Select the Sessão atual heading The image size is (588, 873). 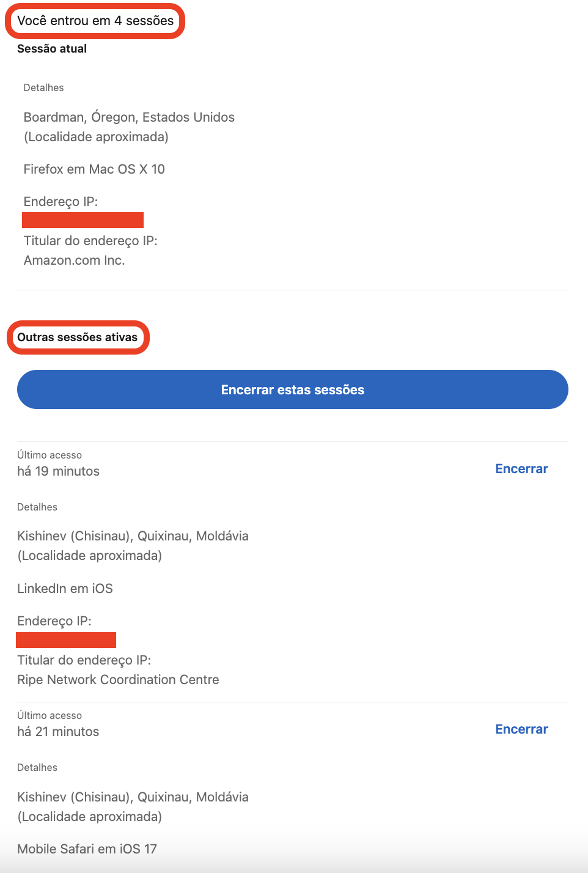pyautogui.click(x=52, y=49)
